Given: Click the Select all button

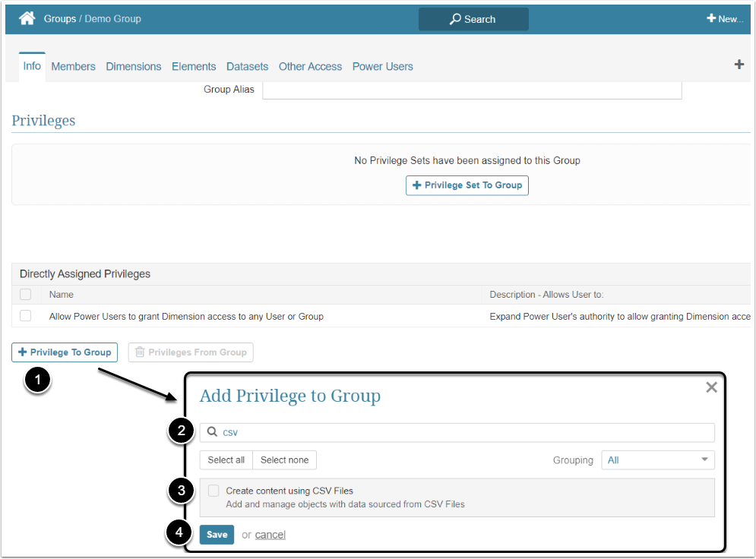Looking at the screenshot, I should pos(226,460).
